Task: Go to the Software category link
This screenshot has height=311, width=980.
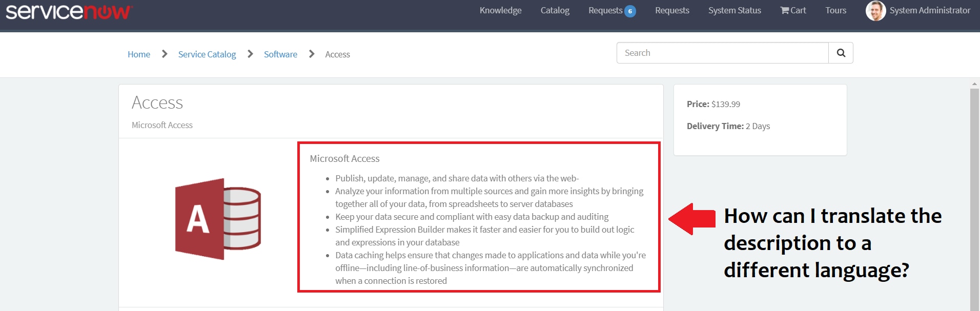Action: click(280, 54)
